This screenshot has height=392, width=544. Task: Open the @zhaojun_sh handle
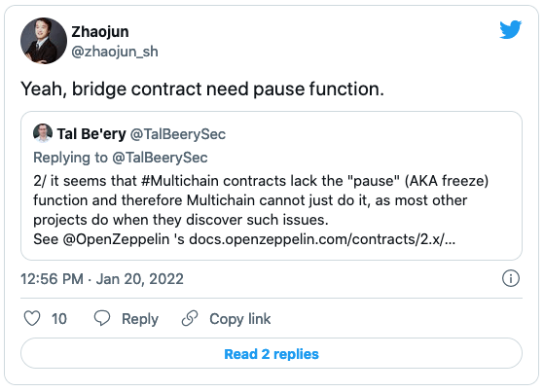click(115, 52)
